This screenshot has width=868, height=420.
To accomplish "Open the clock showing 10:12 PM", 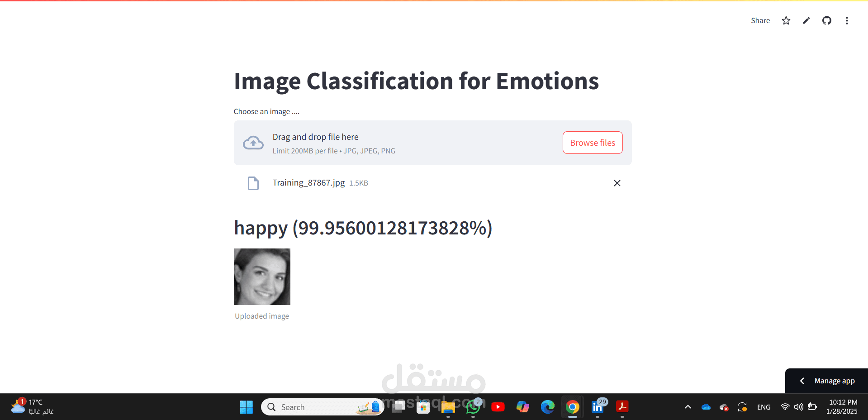I will tap(842, 406).
